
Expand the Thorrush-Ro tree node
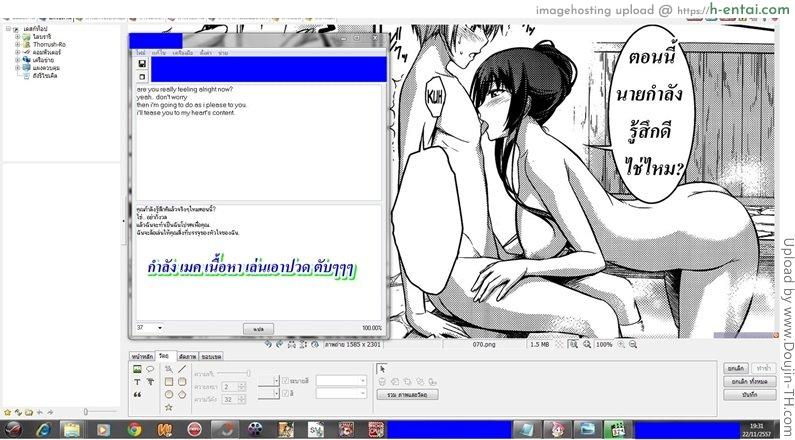[x=17, y=45]
